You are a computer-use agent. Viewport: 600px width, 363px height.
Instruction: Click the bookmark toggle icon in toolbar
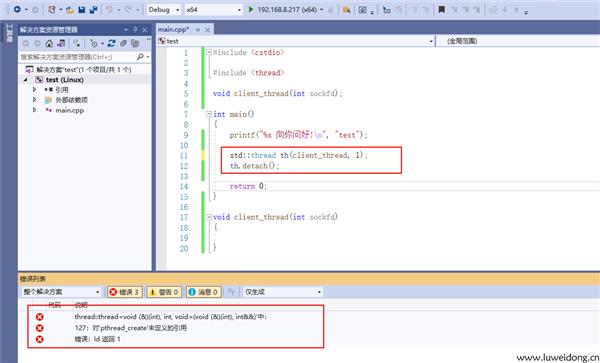441,10
